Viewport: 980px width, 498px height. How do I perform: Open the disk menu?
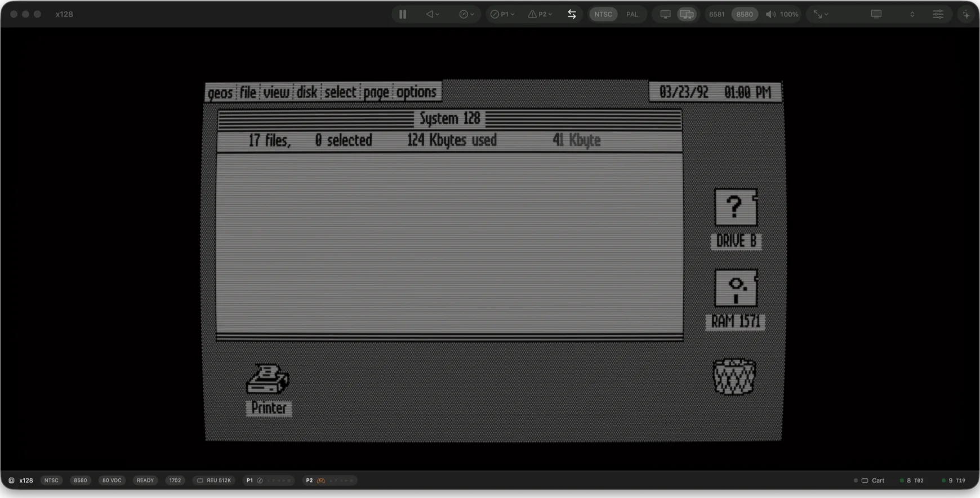(307, 92)
